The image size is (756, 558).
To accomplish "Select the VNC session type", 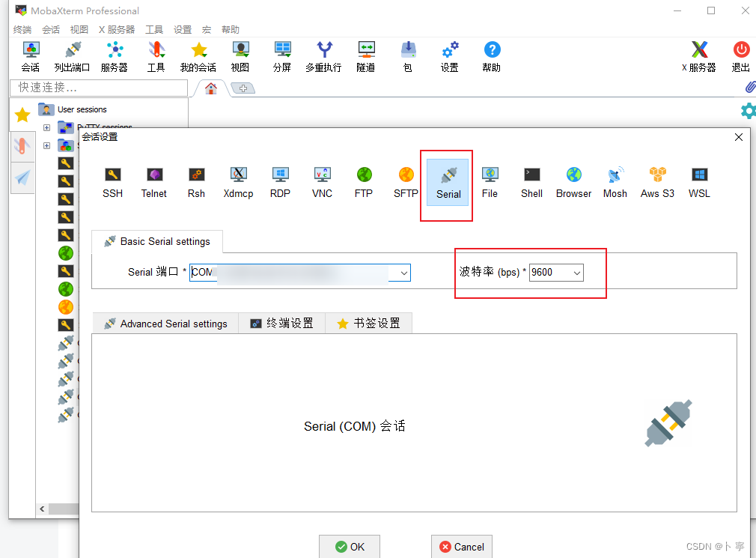I will point(322,183).
